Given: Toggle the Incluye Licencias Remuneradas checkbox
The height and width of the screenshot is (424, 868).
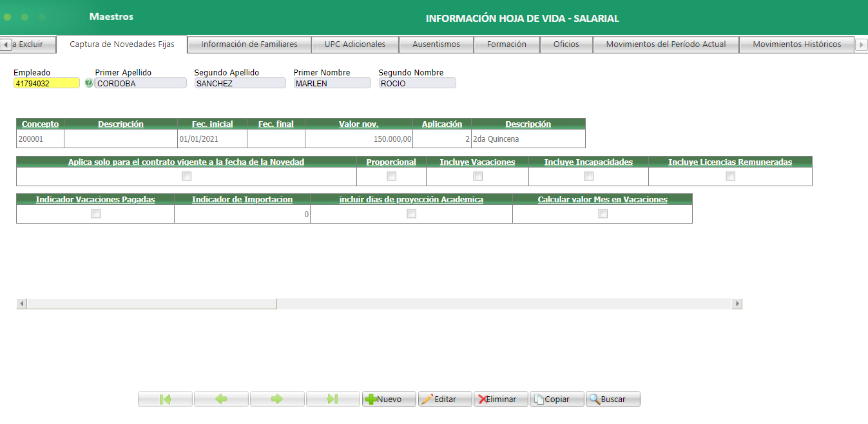Looking at the screenshot, I should [730, 177].
